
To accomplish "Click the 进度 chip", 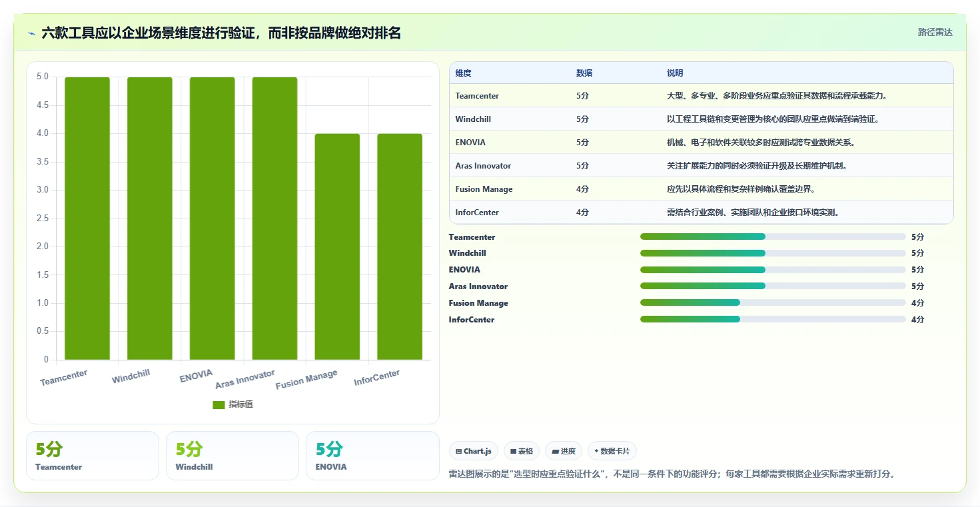I will [x=564, y=451].
